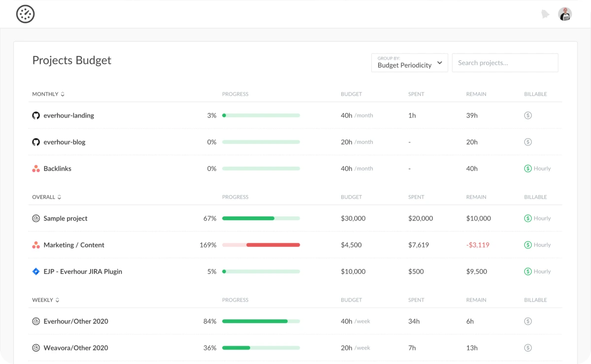This screenshot has width=591, height=364.
Task: Toggle Hourly billable icon for Sample project
Action: (x=528, y=218)
